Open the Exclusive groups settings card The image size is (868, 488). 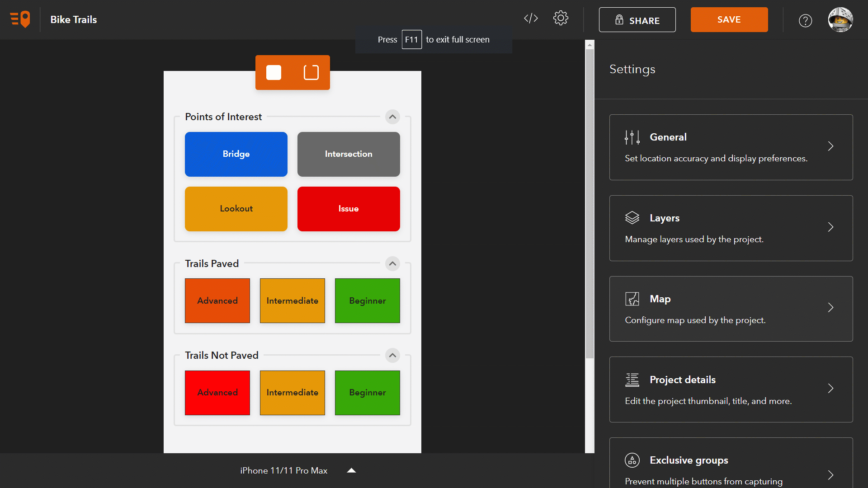731,463
